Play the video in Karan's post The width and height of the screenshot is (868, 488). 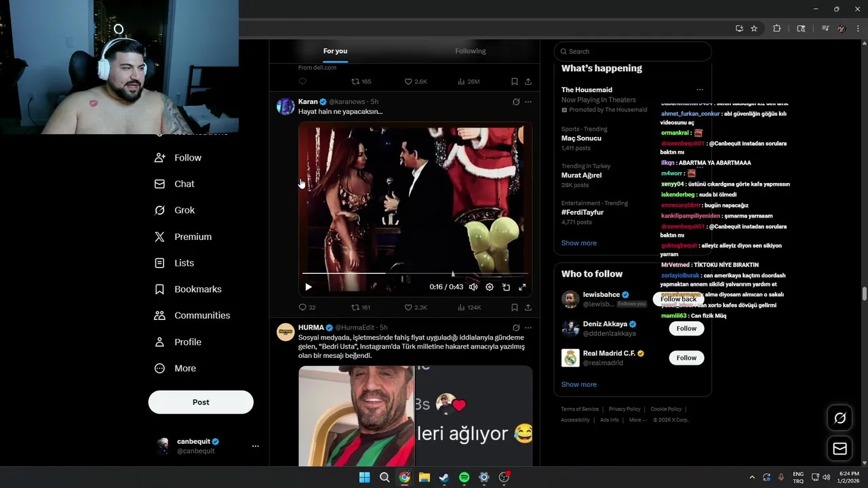click(x=308, y=287)
